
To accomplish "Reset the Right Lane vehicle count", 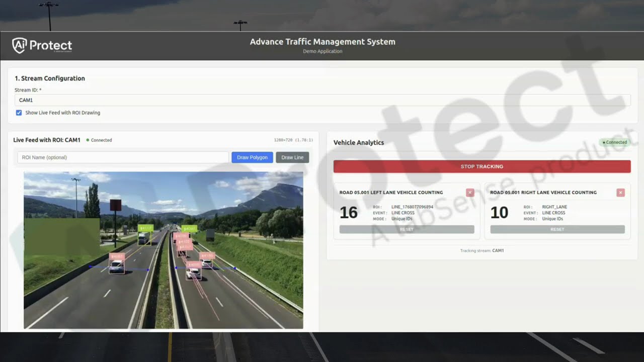I will [557, 229].
